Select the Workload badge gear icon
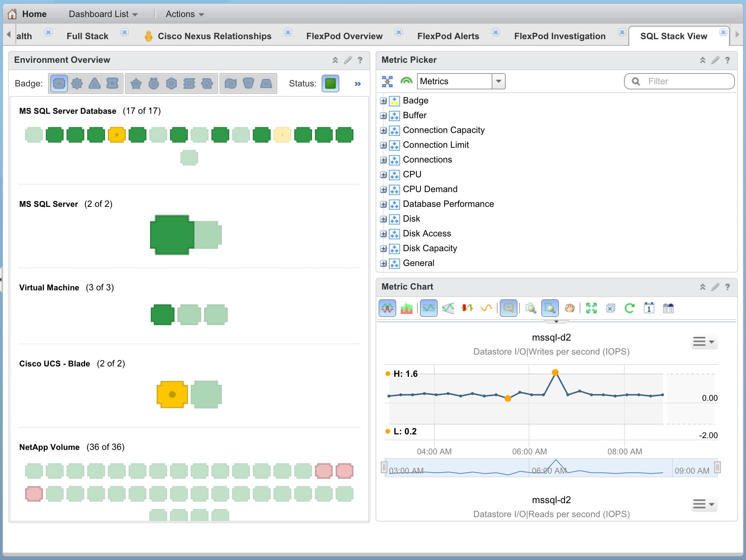The image size is (746, 560). click(x=77, y=83)
